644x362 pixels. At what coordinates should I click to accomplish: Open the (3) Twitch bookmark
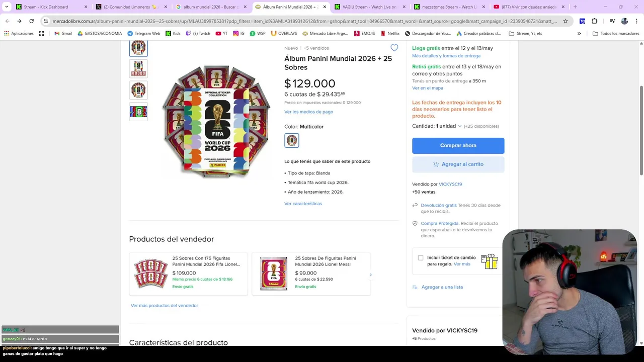pyautogui.click(x=198, y=33)
